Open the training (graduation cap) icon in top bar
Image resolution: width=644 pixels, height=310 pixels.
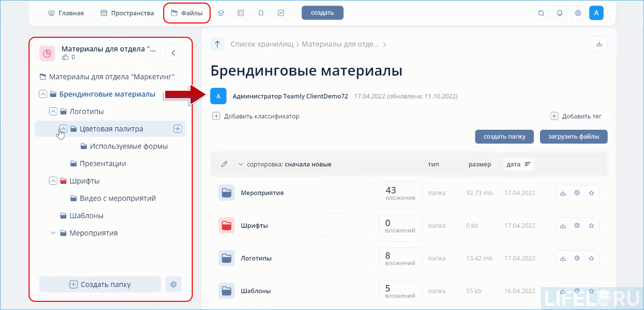pos(220,13)
